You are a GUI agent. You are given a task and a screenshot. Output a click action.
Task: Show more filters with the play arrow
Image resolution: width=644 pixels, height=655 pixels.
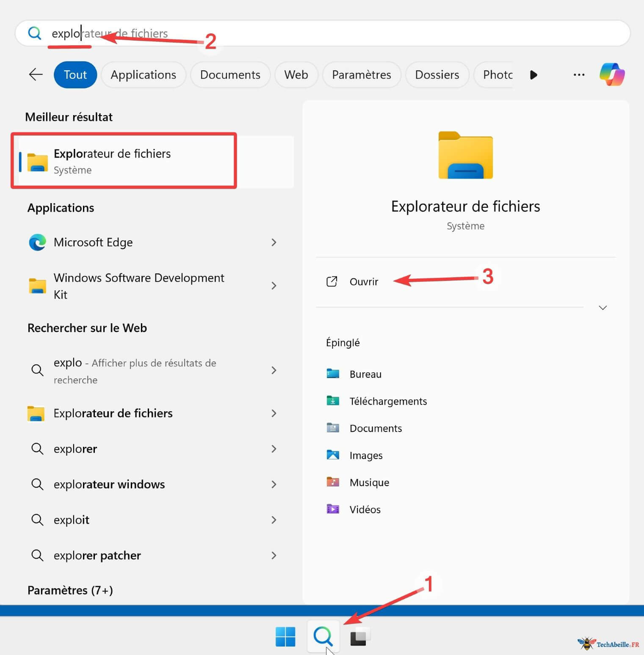[x=533, y=75]
